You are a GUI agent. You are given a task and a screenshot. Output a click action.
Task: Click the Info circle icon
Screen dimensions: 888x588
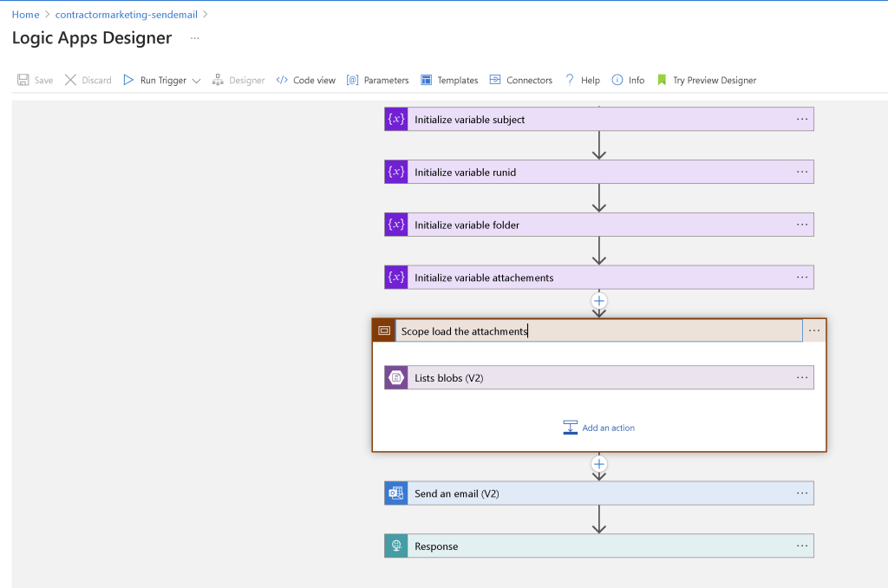[617, 80]
